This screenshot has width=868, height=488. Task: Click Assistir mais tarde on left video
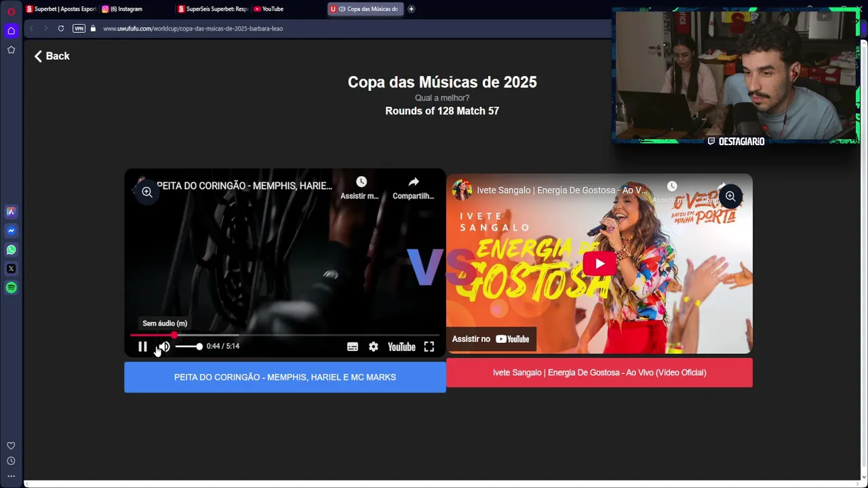[x=360, y=188]
